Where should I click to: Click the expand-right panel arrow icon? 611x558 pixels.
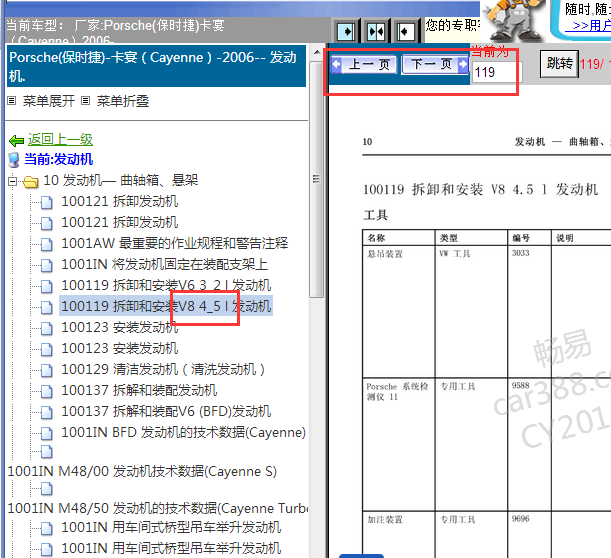(x=346, y=31)
